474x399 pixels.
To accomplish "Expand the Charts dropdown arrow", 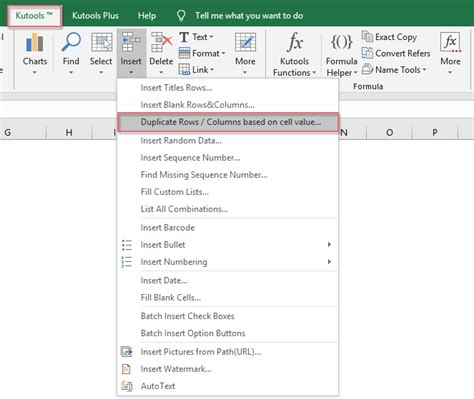I will click(35, 72).
